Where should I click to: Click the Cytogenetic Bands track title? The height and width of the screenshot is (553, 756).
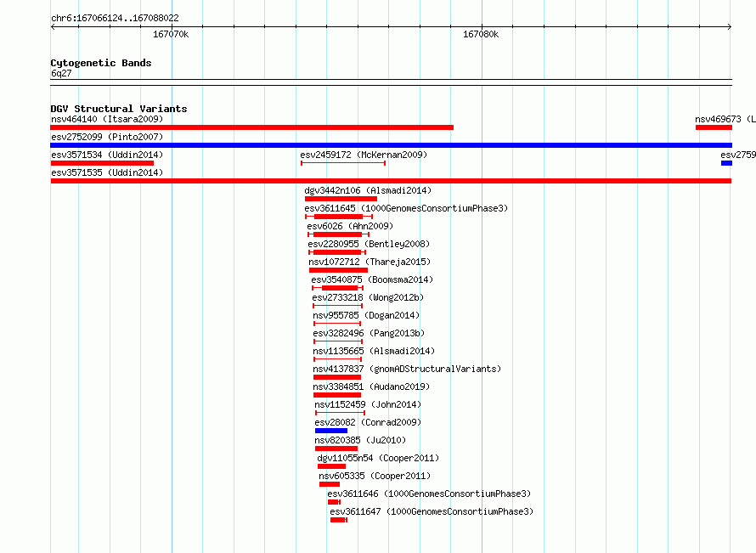(x=101, y=63)
